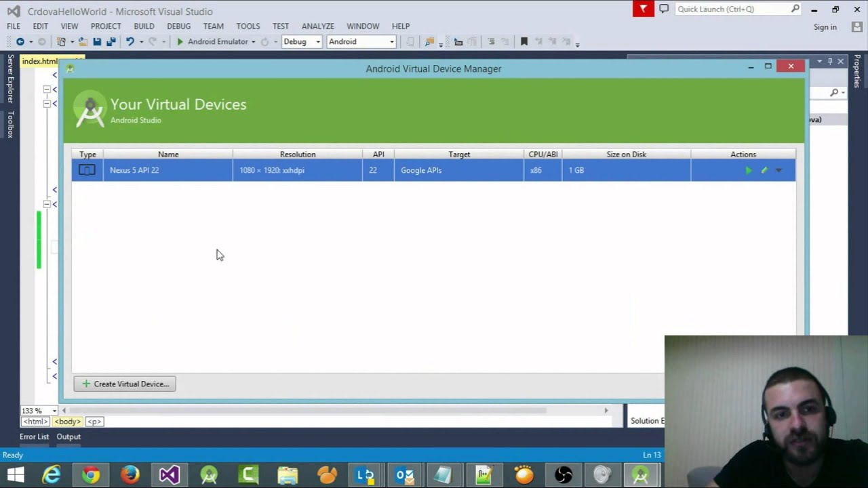Click Save All toolbar icon

point(111,42)
